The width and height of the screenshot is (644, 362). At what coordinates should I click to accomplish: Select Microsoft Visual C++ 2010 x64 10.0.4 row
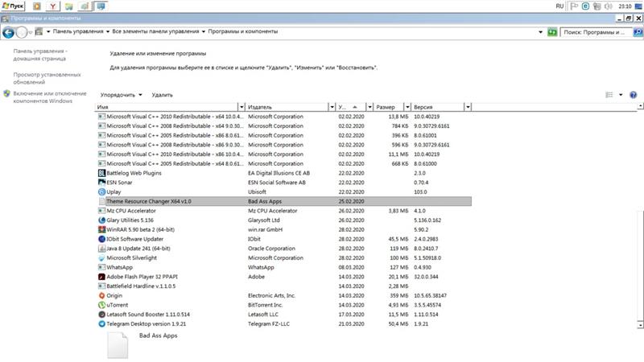point(284,117)
